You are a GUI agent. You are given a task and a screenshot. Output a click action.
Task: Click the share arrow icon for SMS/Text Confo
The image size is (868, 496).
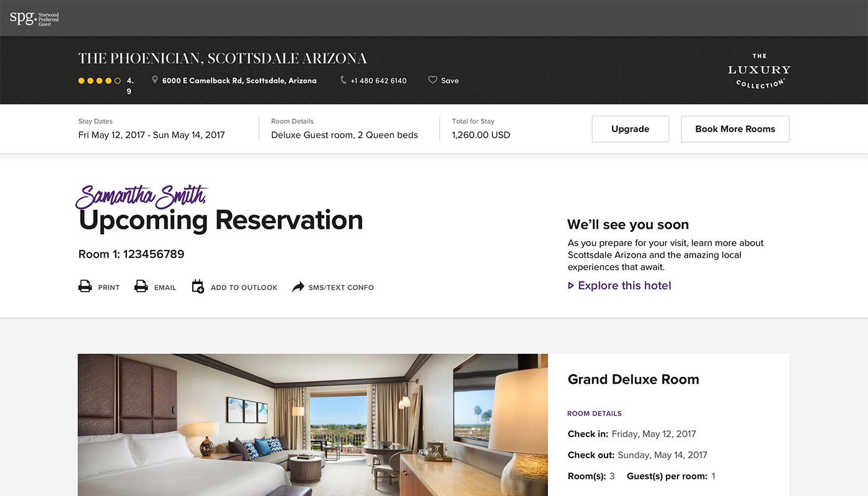[298, 286]
